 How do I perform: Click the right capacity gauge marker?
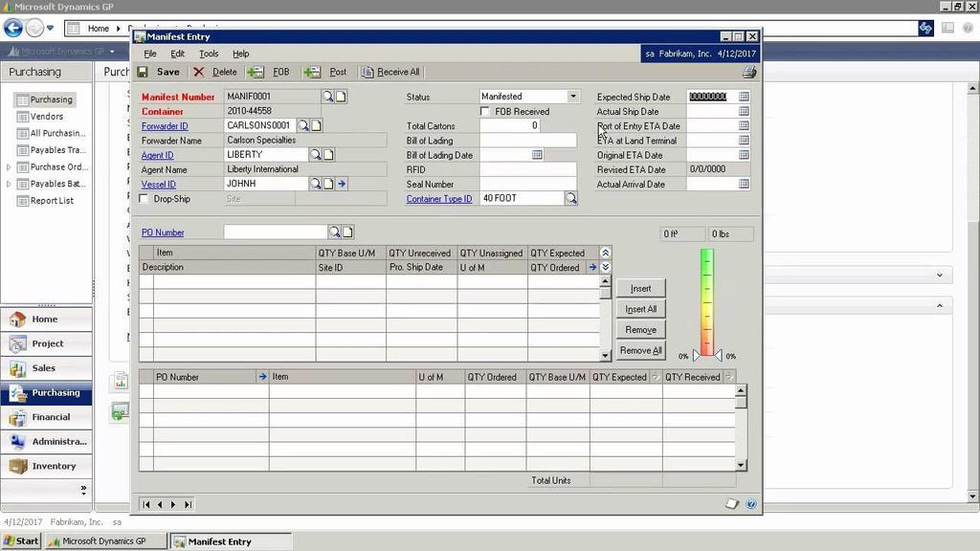coord(718,356)
